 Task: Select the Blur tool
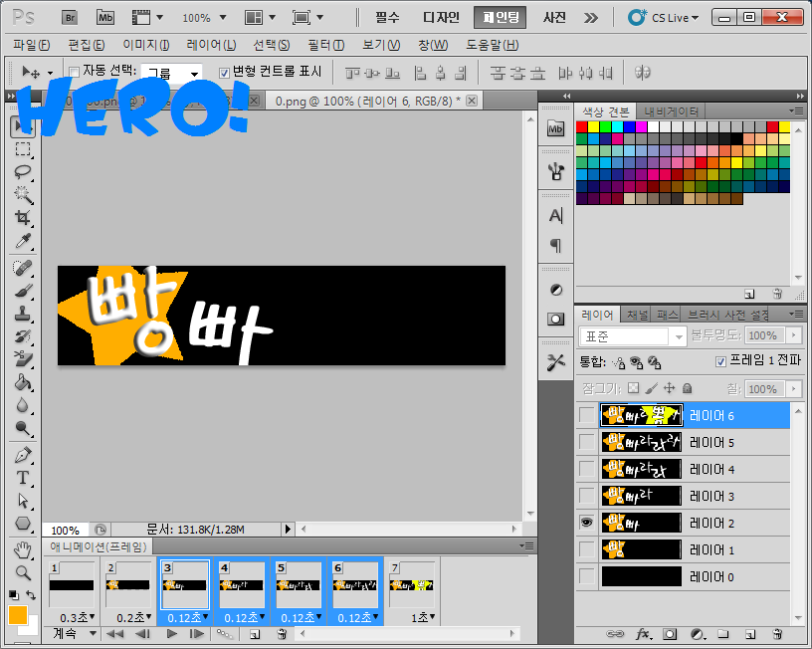pos(22,405)
